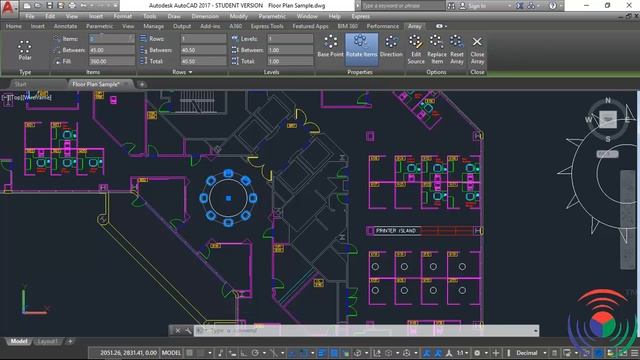Screen dimensions: 640x360
Task: Click the ViewCube top face
Action: pos(608,119)
